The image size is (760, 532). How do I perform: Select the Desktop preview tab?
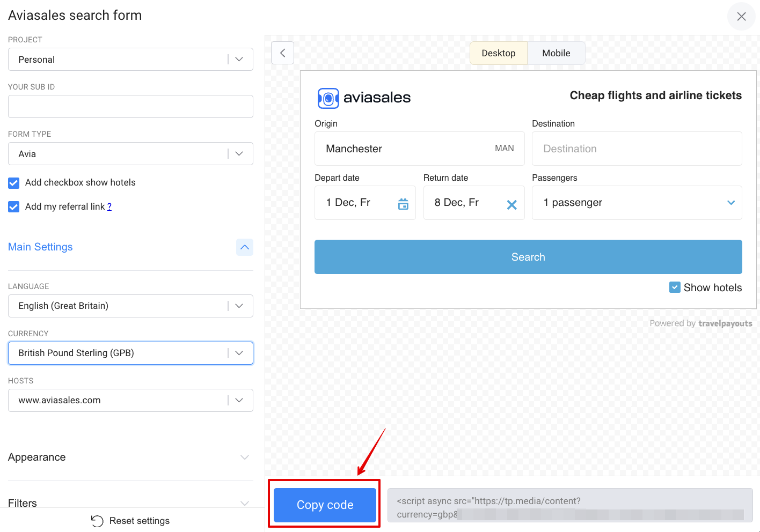498,53
